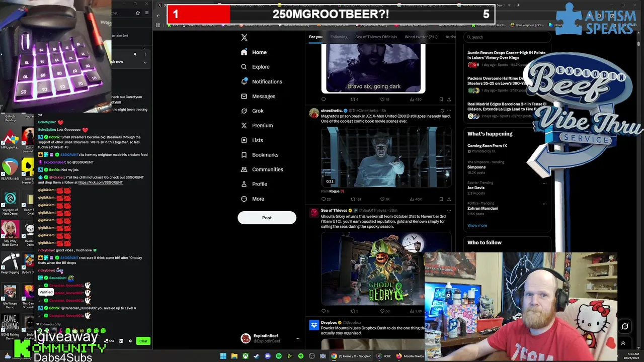
Task: Open Steam from taskbar
Action: (256, 356)
